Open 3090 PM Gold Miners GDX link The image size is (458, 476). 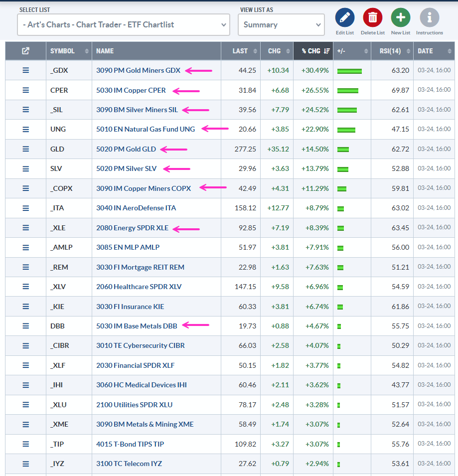pyautogui.click(x=138, y=70)
